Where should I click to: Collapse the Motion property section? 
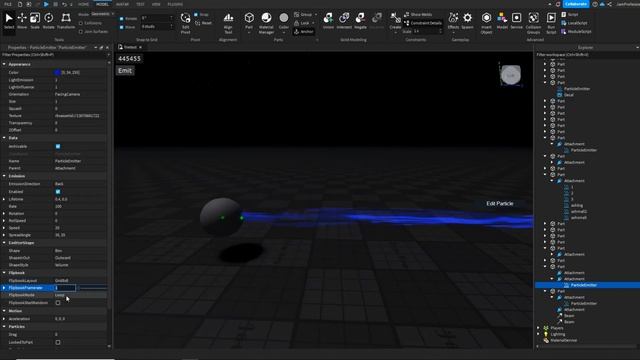pos(4,311)
